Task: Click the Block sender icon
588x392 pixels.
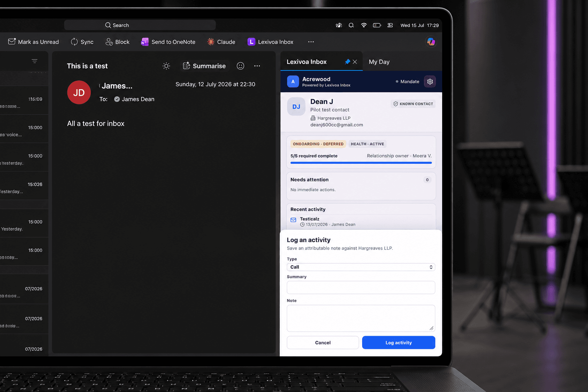Action: click(x=109, y=42)
